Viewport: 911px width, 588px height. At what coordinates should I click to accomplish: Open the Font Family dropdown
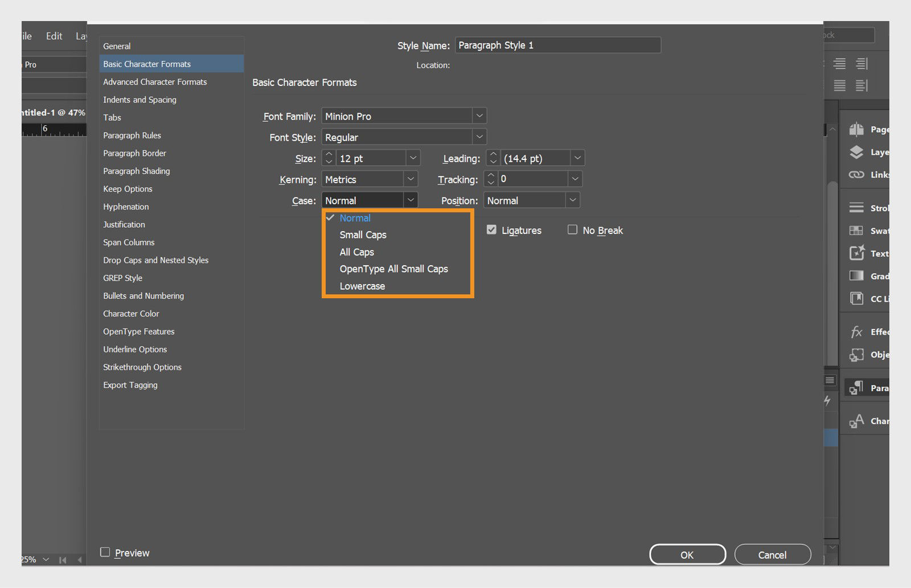click(x=480, y=116)
